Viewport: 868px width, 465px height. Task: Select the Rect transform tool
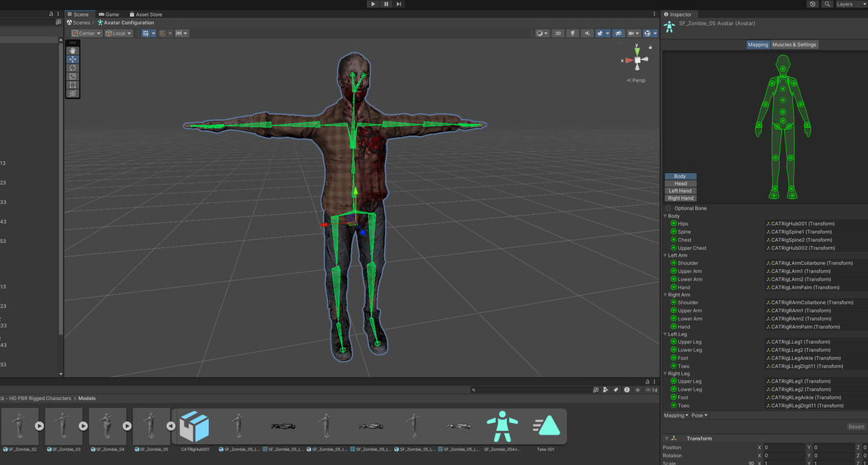(73, 85)
